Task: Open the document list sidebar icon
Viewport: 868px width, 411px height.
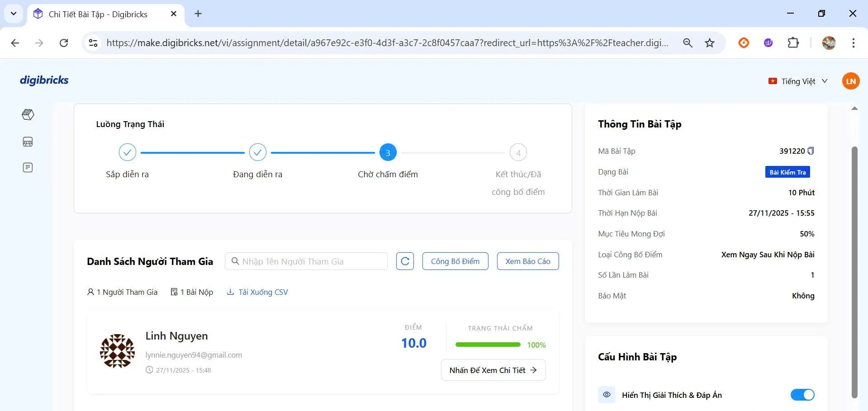Action: (28, 168)
